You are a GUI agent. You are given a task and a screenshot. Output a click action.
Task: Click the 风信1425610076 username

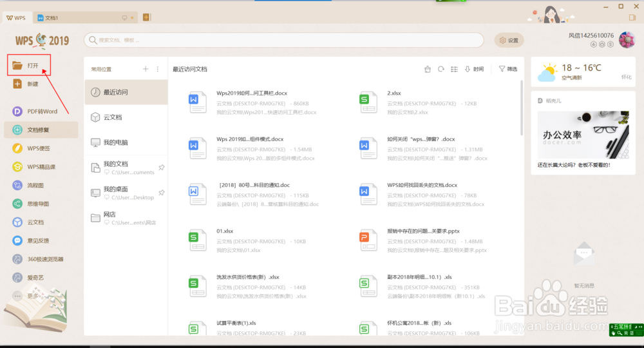tap(591, 35)
